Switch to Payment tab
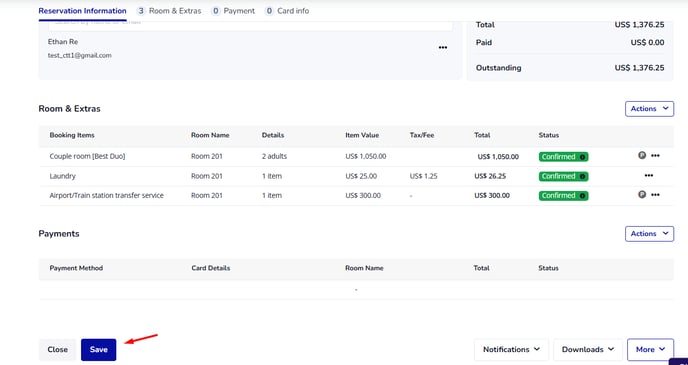This screenshot has width=688, height=365. click(x=233, y=11)
